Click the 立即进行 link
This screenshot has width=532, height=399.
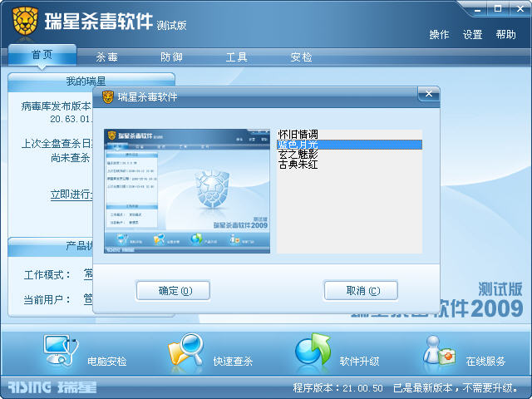tap(71, 195)
